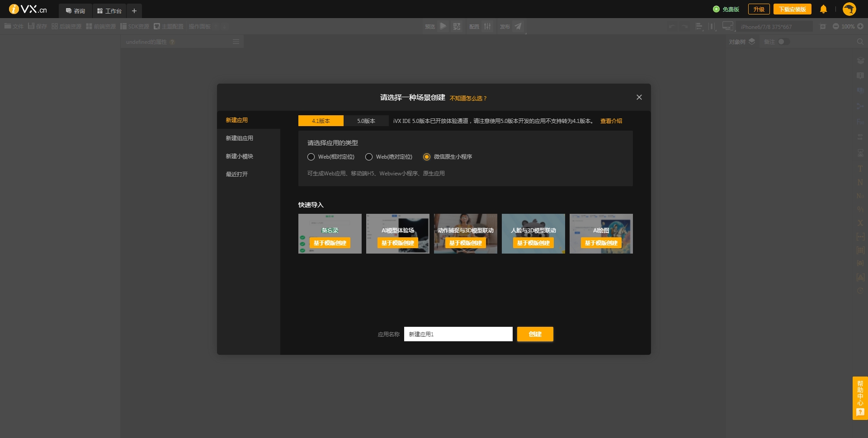Viewport: 868px width, 438px height.
Task: Click the object tree search icon
Action: coord(860,42)
